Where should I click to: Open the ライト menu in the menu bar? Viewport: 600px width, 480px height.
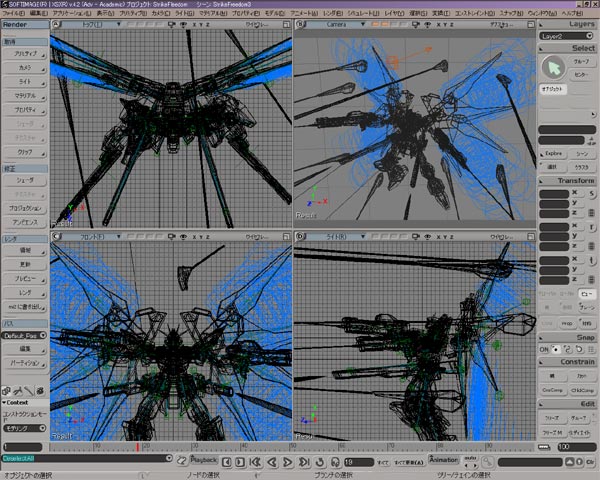[184, 13]
